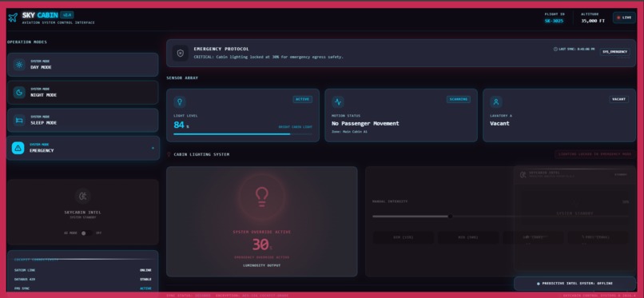
Task: Click the Operation Modes heading
Action: coord(27,42)
